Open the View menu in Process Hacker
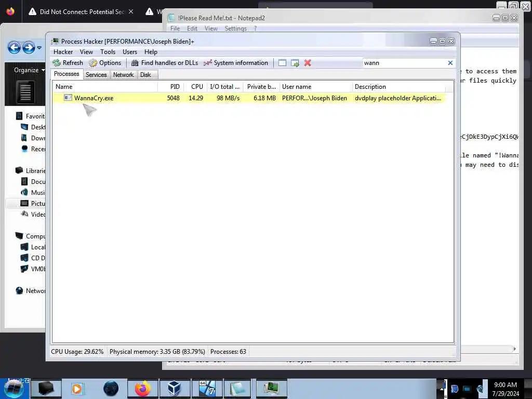The height and width of the screenshot is (399, 532). click(87, 52)
